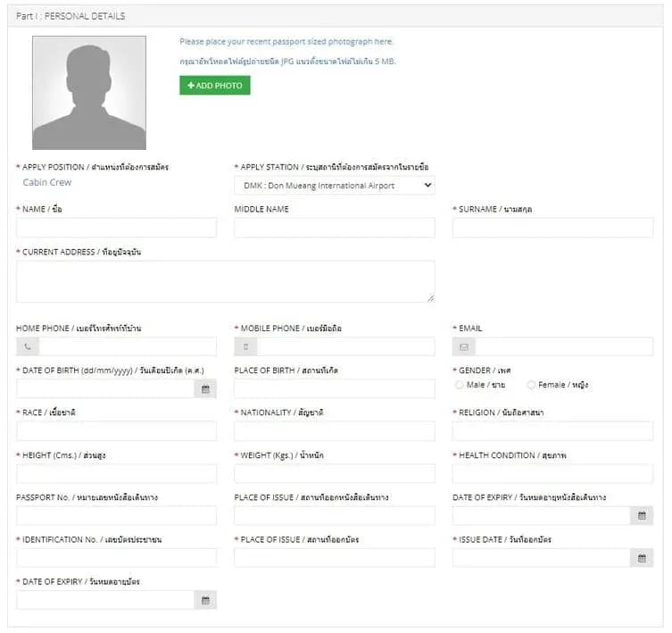Click the envelope icon beside Email
672x633 pixels.
pos(464,346)
